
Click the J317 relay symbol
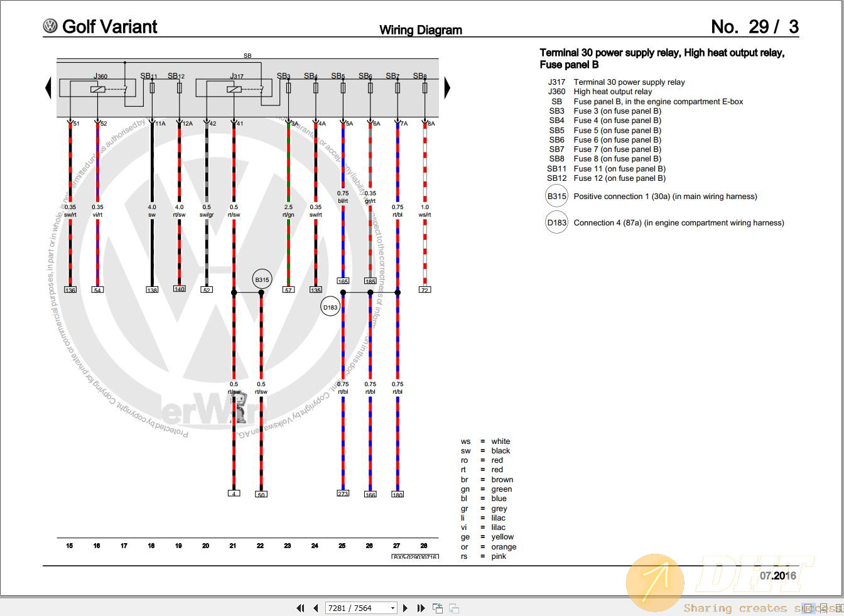pos(234,89)
